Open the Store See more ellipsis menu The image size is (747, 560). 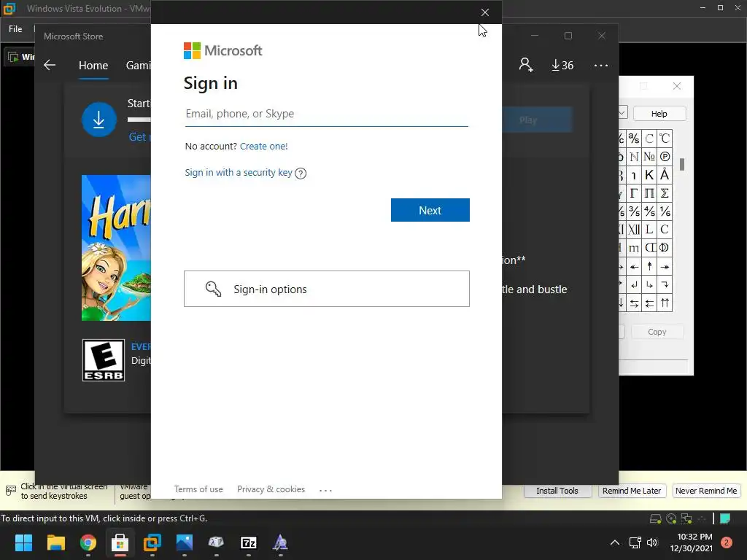click(x=601, y=65)
